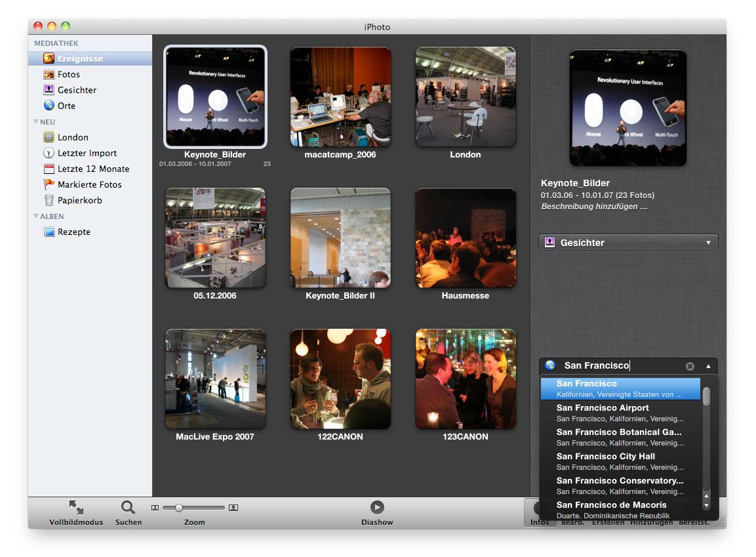Select the macatcamp_2006 event thumbnail
Viewport: 756px width, 557px height.
(340, 96)
